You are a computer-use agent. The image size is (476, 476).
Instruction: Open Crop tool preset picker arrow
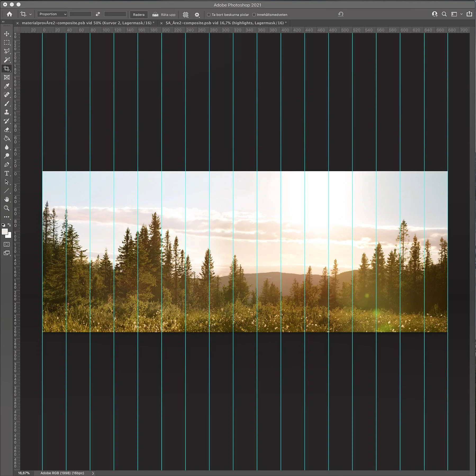30,15
